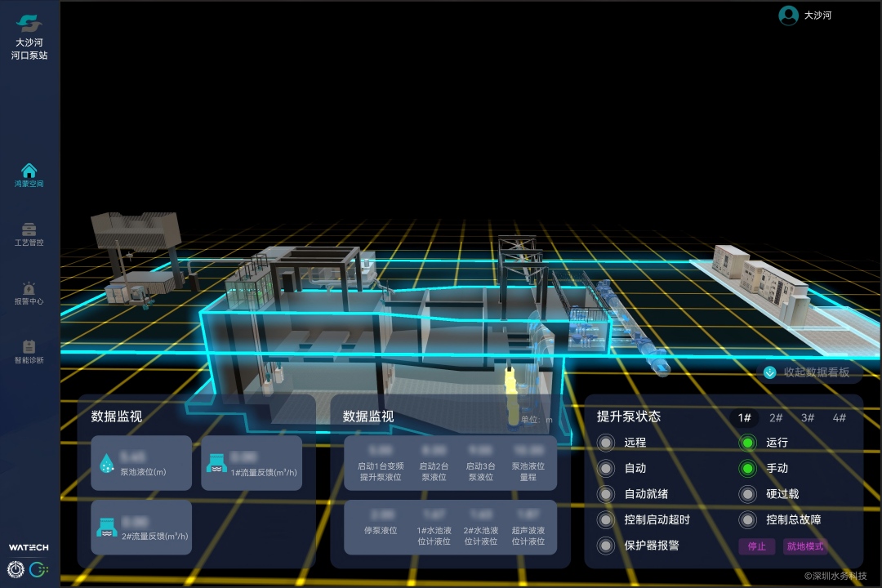Click the 运行 green status indicator

[x=747, y=443]
